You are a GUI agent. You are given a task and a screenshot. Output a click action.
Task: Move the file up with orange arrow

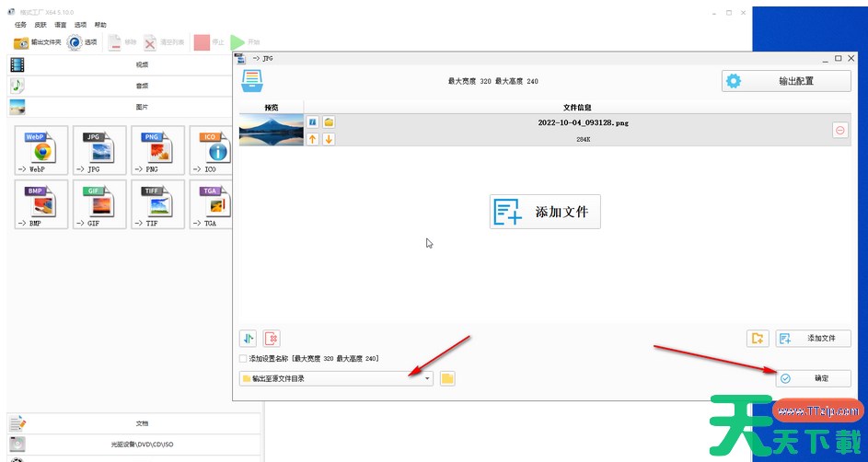point(312,139)
